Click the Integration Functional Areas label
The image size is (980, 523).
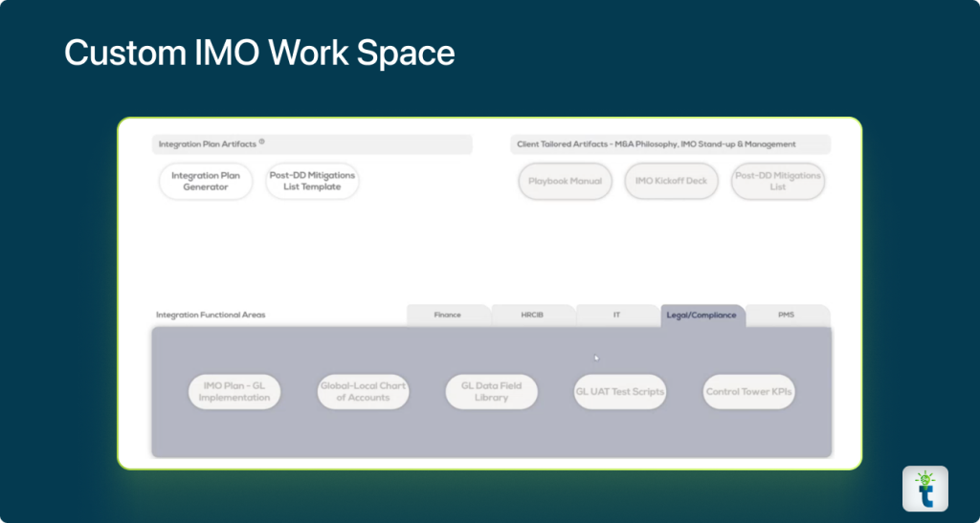211,315
